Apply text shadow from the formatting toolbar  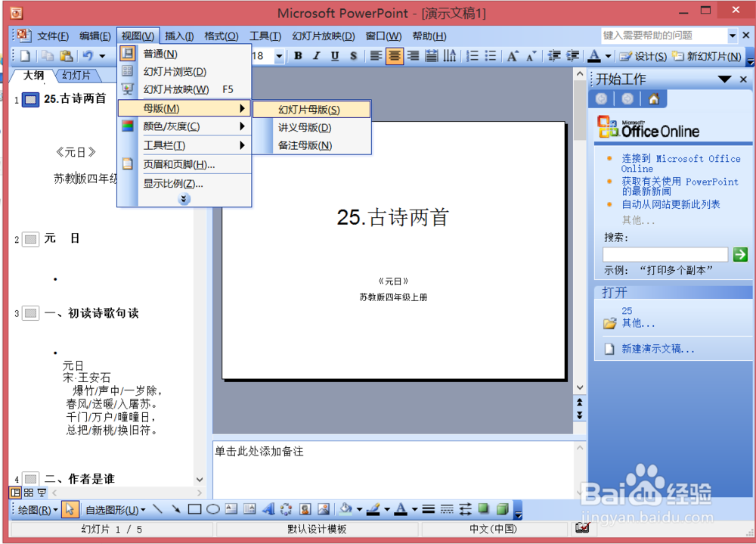(354, 56)
